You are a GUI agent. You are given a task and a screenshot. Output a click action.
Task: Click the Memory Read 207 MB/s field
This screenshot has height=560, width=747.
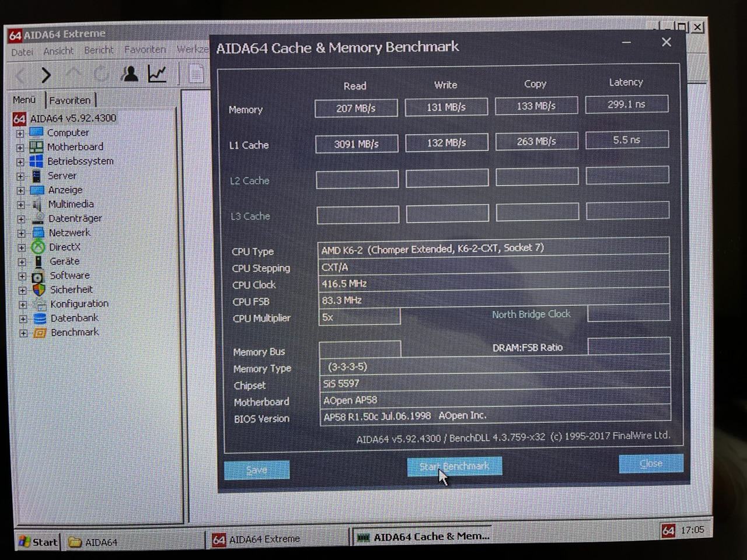pos(356,108)
